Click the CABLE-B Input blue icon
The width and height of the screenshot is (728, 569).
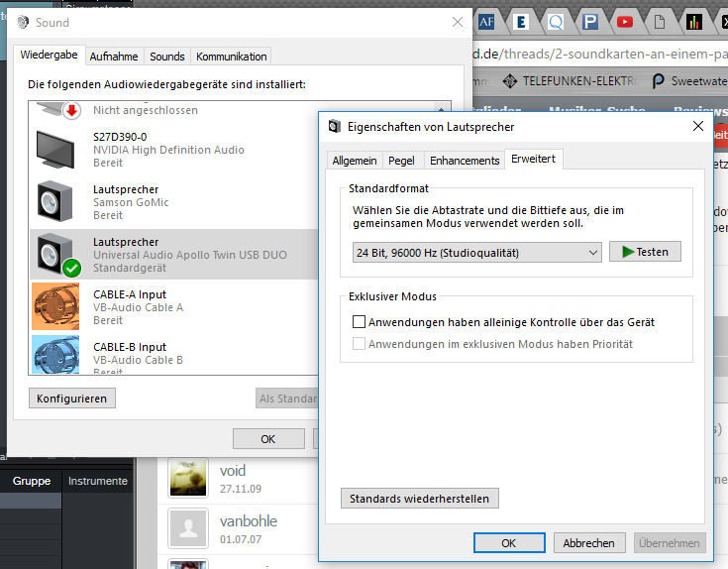coord(55,355)
